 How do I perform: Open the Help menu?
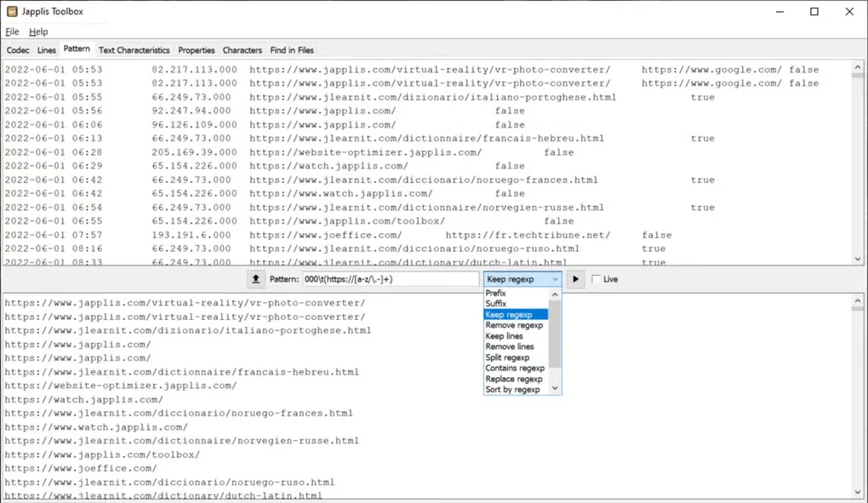pos(38,31)
